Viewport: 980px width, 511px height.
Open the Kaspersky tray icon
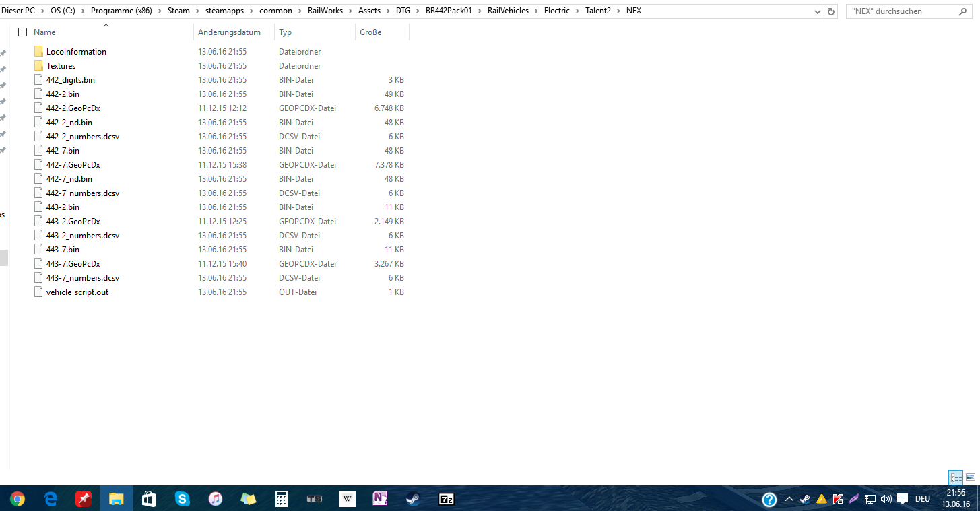click(838, 500)
